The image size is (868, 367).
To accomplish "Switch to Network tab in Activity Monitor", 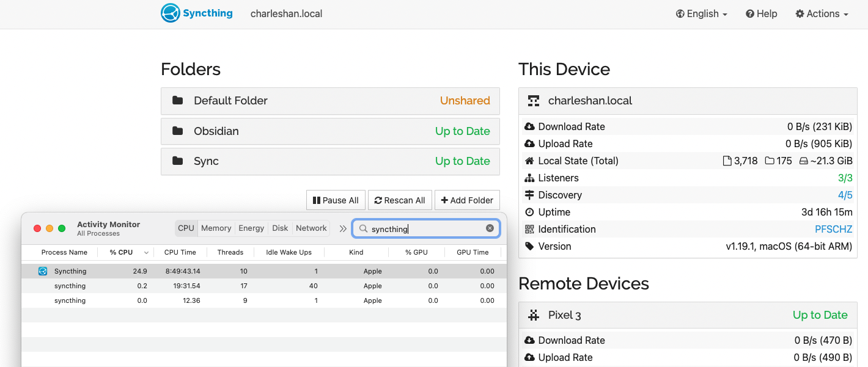I will (x=311, y=228).
